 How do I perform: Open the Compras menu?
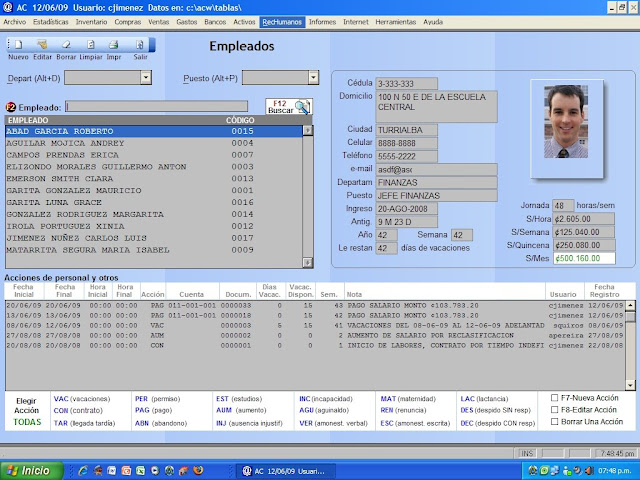pyautogui.click(x=128, y=22)
